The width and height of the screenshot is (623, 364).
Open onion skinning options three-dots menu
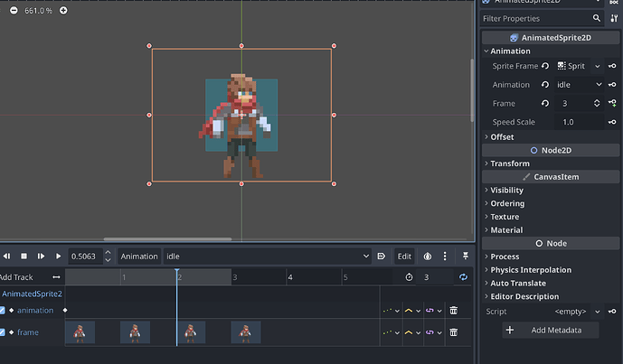pos(445,256)
